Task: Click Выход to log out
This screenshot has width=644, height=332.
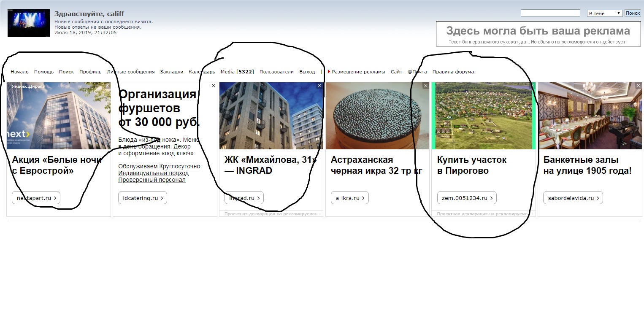Action: point(307,72)
